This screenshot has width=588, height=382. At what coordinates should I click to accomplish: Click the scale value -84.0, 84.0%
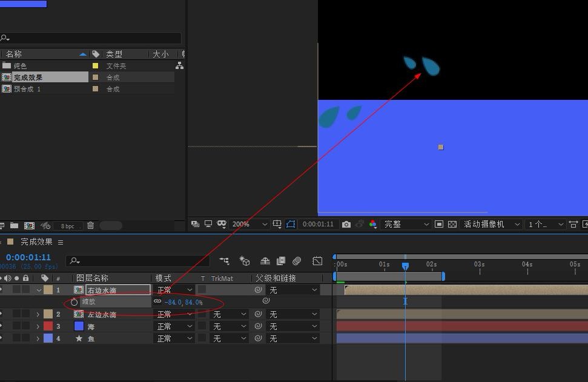tap(183, 301)
